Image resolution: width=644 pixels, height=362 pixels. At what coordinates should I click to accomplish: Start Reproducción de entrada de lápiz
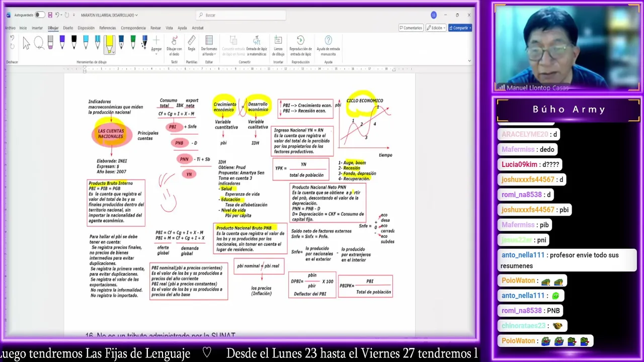(x=300, y=46)
